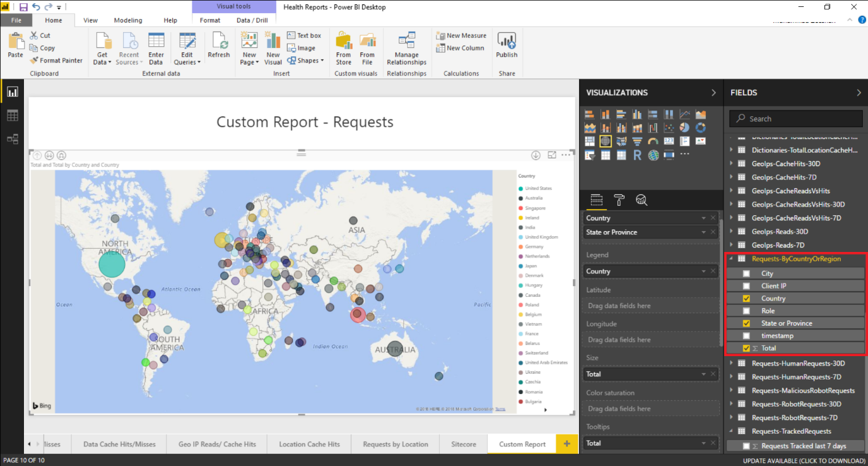Enable the Role field checkbox
This screenshot has width=868, height=466.
coord(746,311)
